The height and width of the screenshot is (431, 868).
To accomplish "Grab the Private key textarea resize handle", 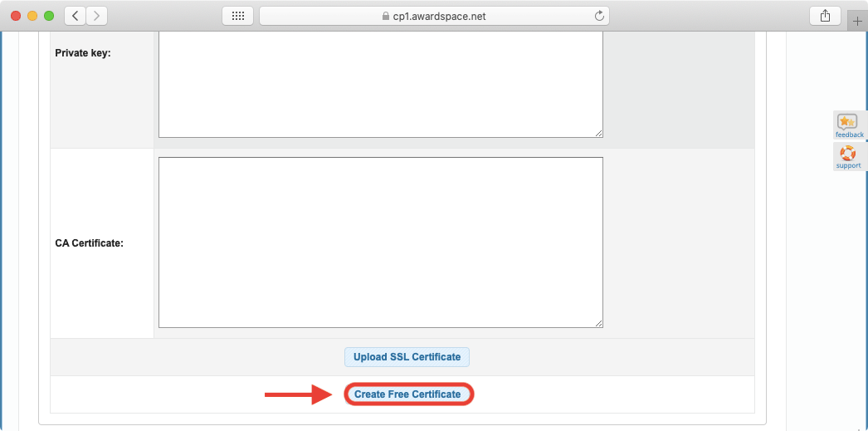I will (598, 133).
